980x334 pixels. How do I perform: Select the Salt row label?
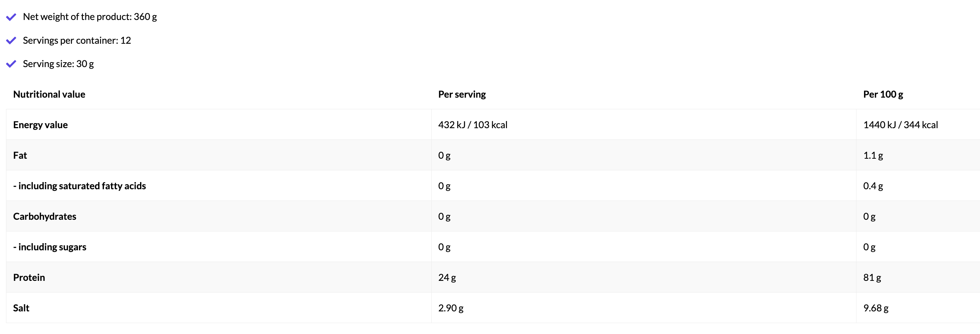(21, 308)
